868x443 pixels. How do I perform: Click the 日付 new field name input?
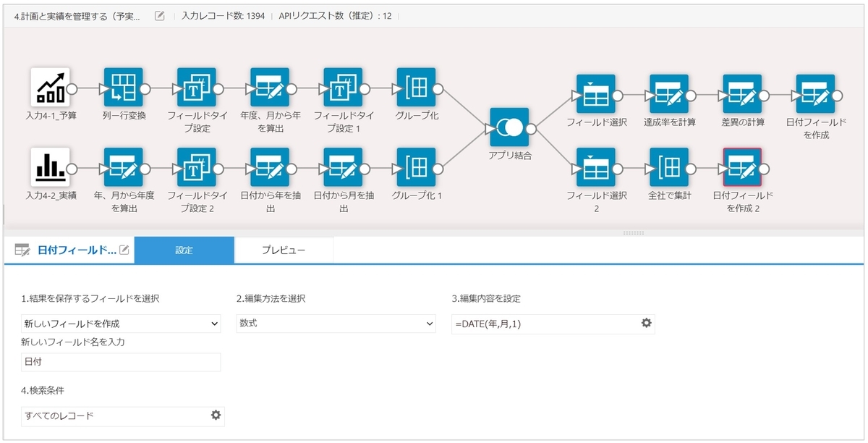121,363
